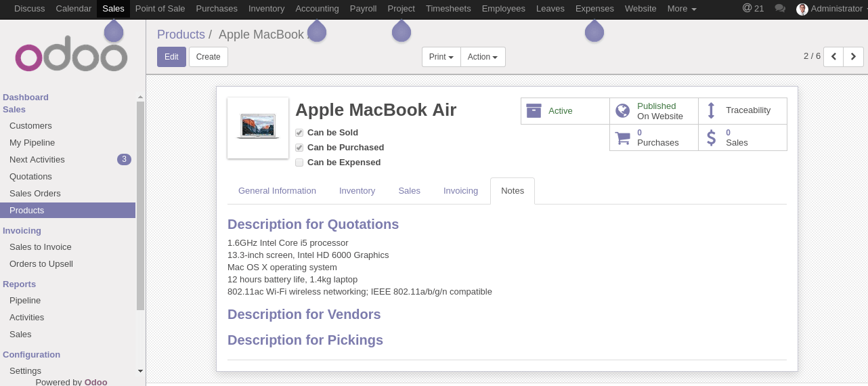The width and height of the screenshot is (868, 386).
Task: Open the conversations chat bubble icon
Action: click(780, 9)
